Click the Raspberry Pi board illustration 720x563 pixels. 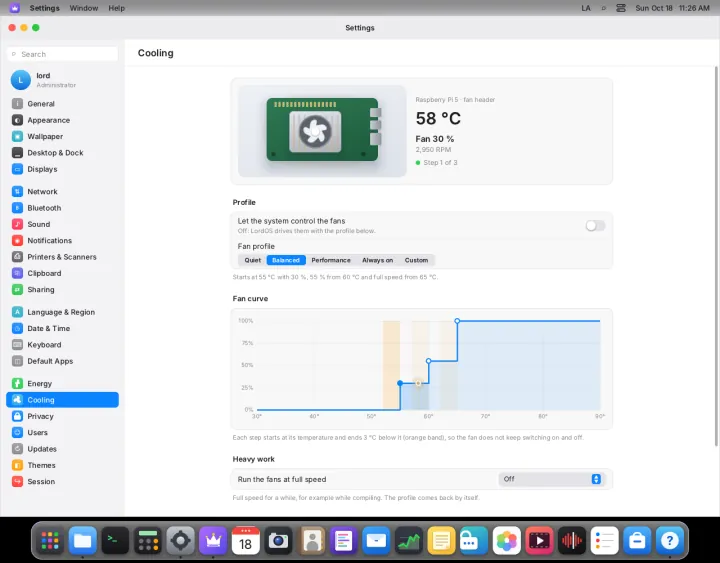tap(322, 131)
